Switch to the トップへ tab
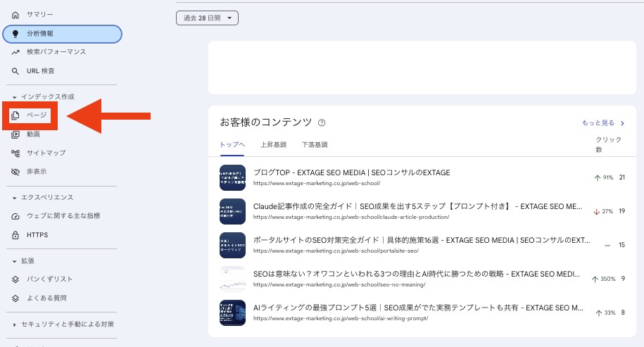 232,145
